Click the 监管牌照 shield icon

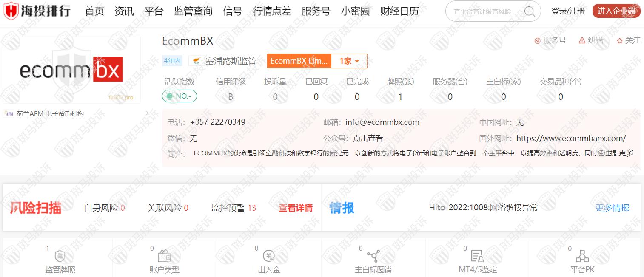click(60, 256)
